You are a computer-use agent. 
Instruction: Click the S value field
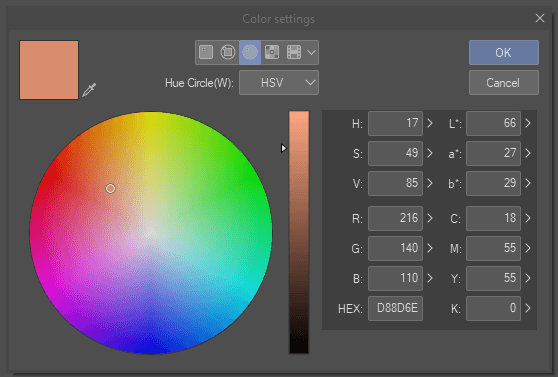(395, 153)
